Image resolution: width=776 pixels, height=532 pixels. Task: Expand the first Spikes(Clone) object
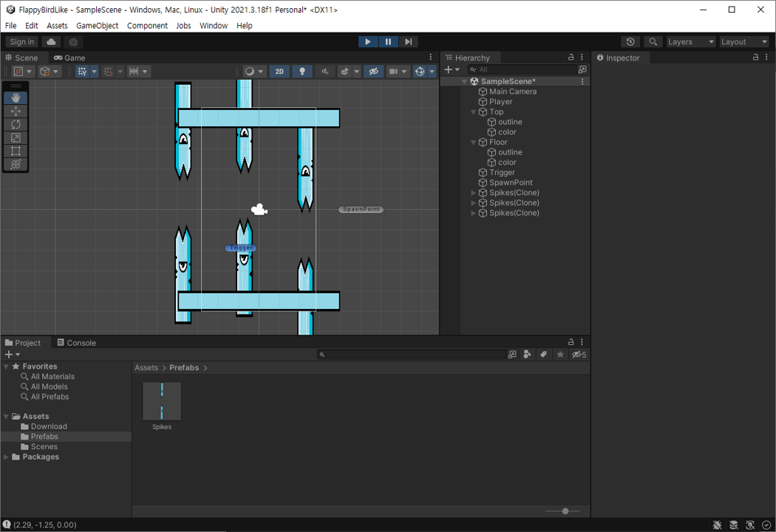[x=473, y=193]
